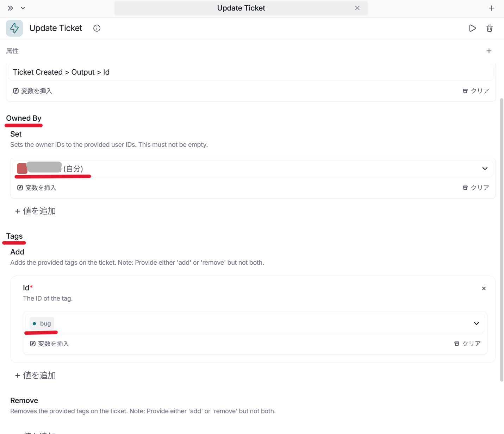Clear the Owned By value
504x434 pixels.
476,188
